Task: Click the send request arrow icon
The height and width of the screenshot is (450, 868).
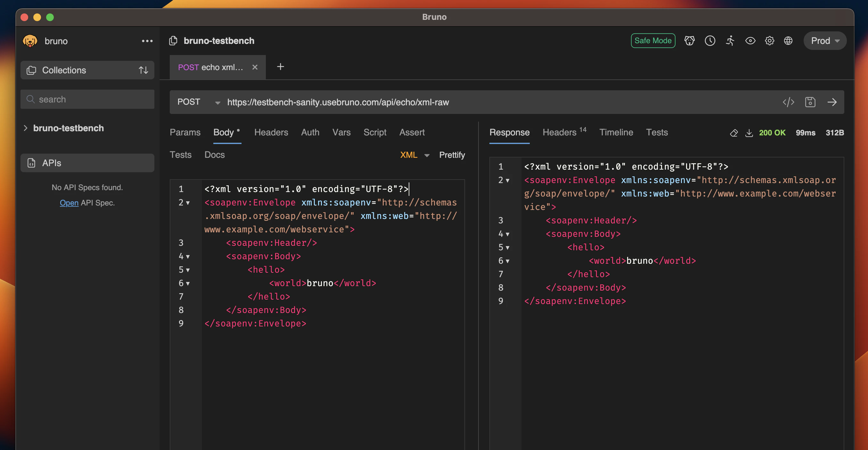Action: point(832,102)
